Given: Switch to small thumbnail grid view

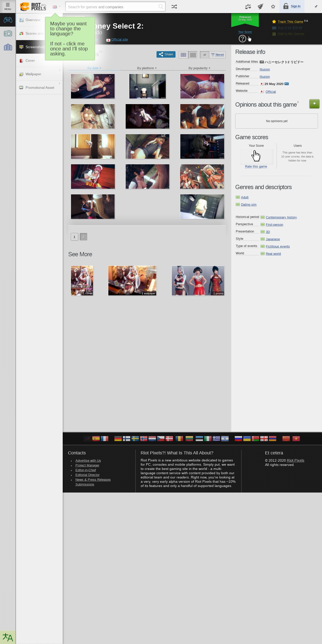Looking at the screenshot, I should (193, 55).
